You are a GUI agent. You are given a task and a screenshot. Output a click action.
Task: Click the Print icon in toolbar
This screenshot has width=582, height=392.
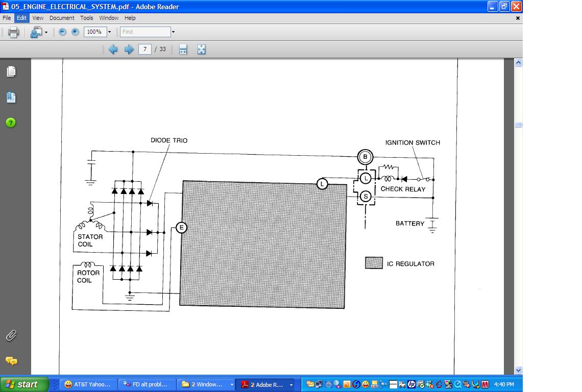[x=13, y=32]
